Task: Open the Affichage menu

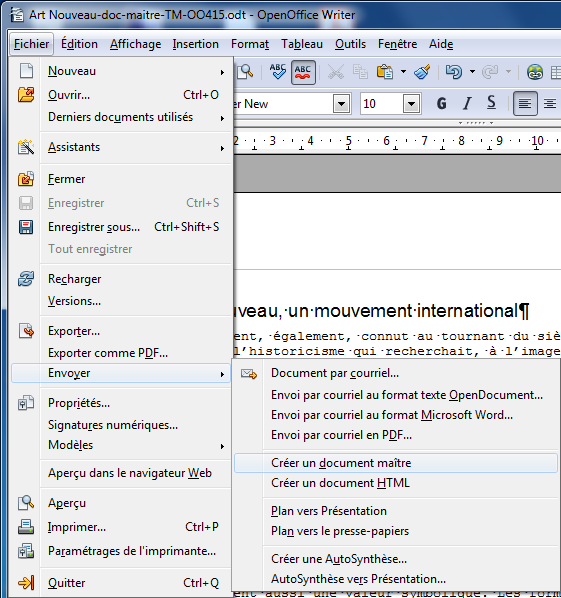Action: (135, 44)
